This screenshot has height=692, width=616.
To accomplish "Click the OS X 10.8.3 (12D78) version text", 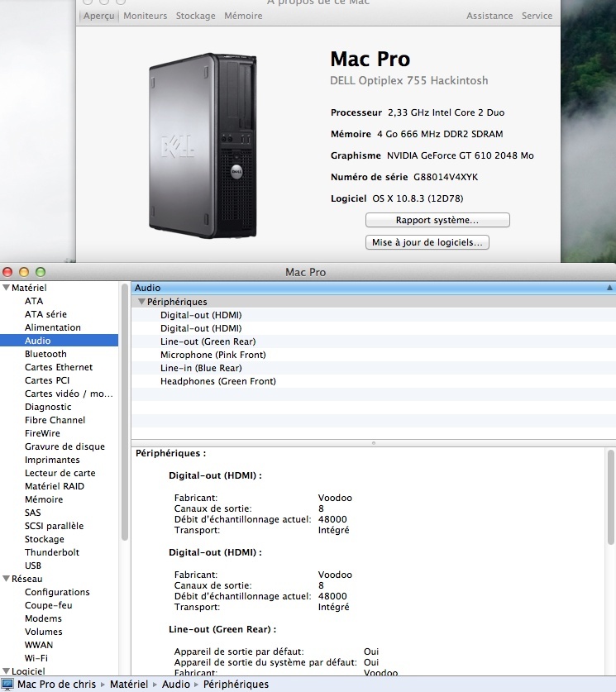I will [418, 198].
